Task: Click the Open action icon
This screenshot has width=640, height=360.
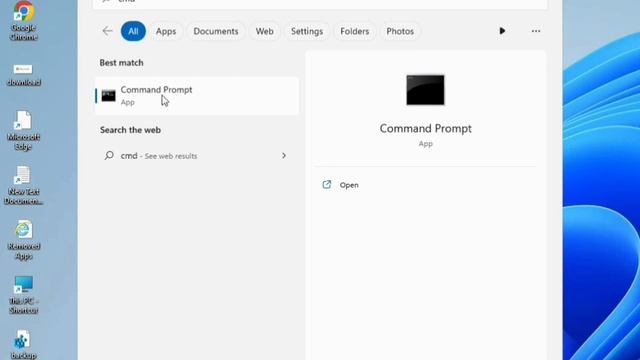Action: tap(327, 184)
